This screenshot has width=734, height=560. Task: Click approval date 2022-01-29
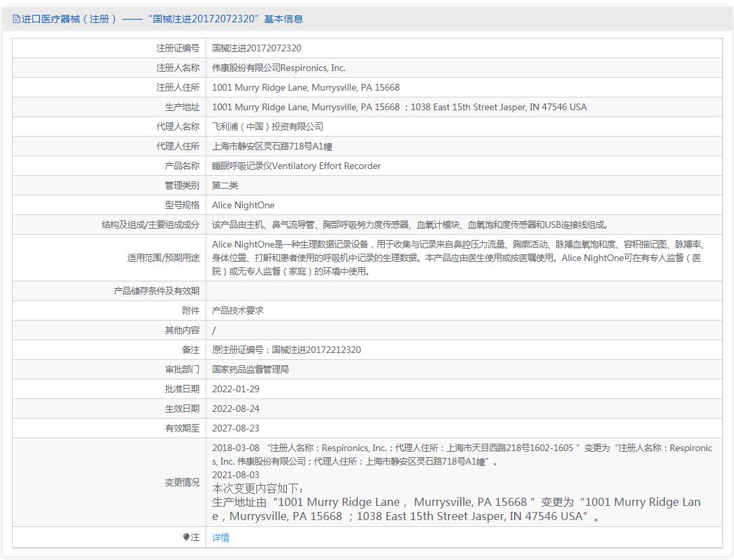pyautogui.click(x=235, y=390)
